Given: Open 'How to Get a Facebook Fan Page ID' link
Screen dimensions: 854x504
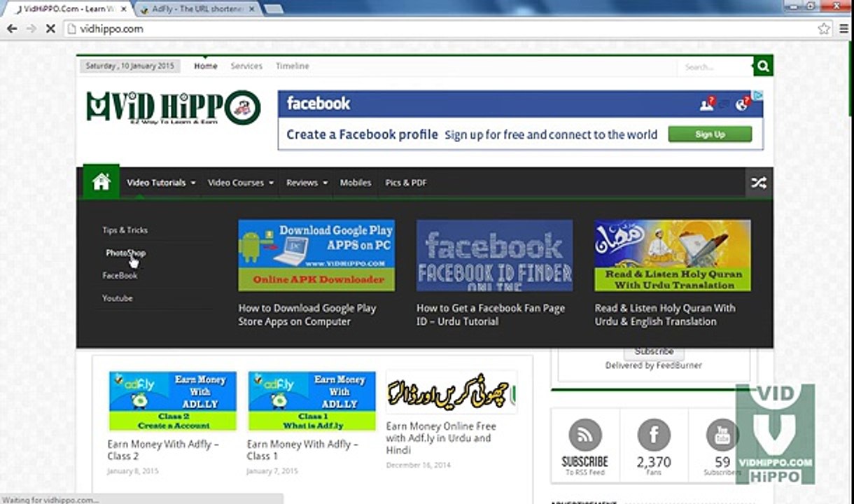Looking at the screenshot, I should (x=491, y=315).
